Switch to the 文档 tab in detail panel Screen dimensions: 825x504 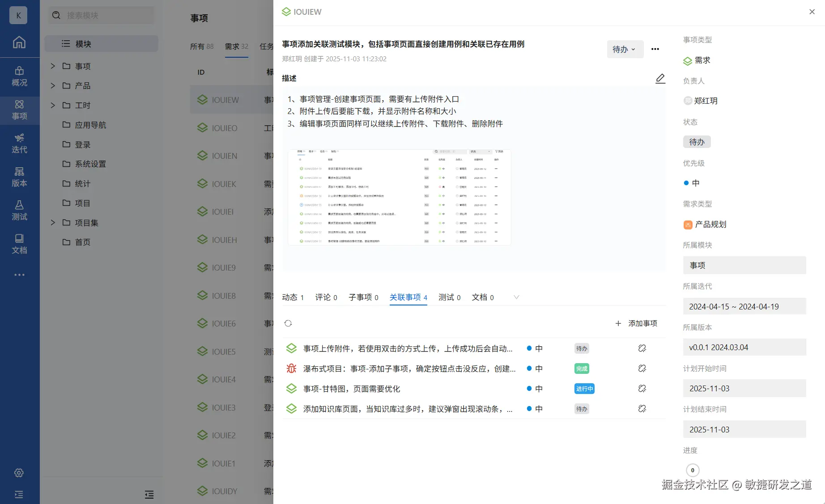483,297
